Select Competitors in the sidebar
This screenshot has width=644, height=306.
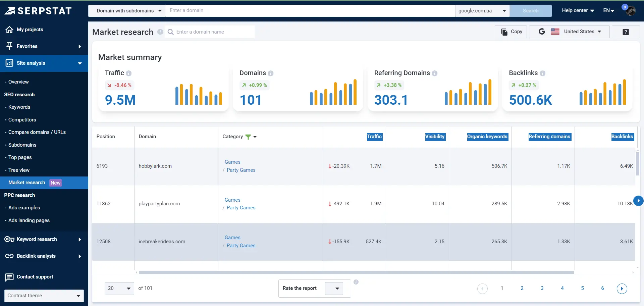(22, 120)
